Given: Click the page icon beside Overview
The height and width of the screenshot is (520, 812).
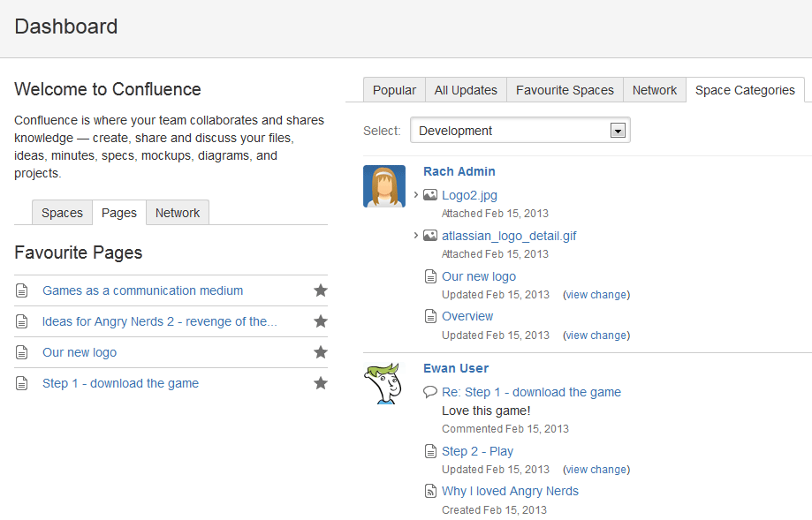Looking at the screenshot, I should pos(429,316).
